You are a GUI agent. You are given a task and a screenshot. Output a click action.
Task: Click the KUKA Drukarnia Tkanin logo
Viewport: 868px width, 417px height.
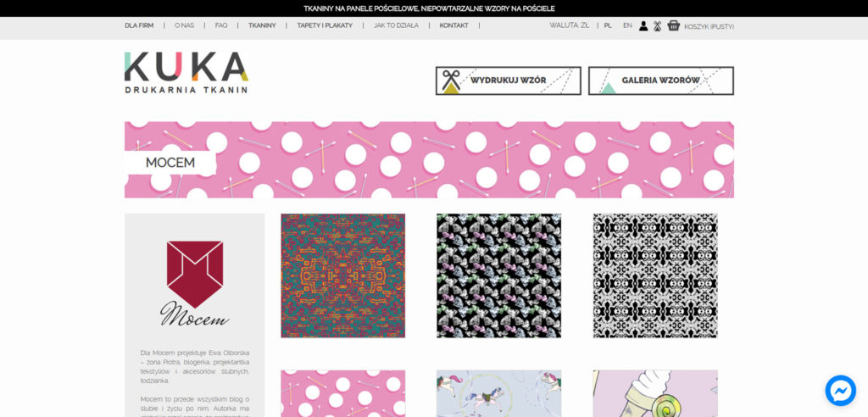coord(186,72)
